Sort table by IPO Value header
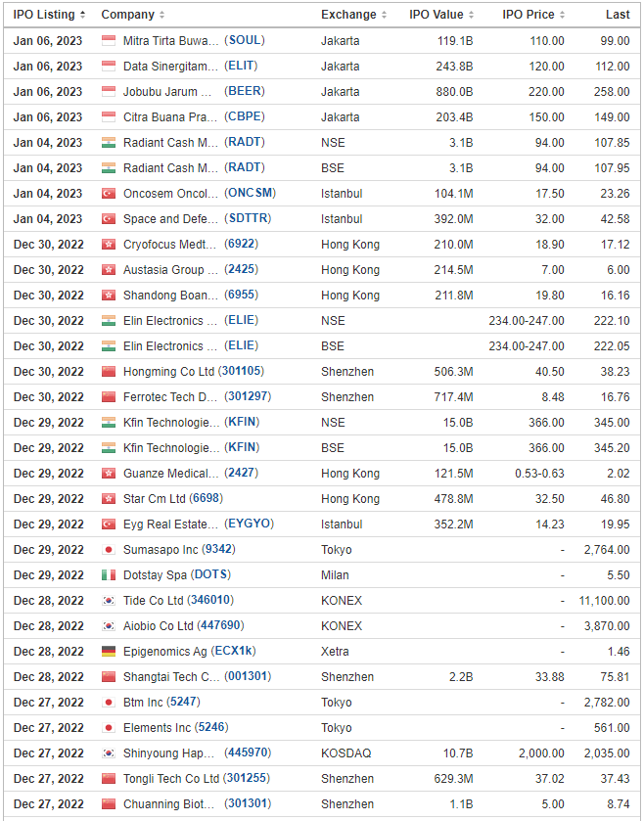Viewport: 644px width, 821px height. (441, 15)
